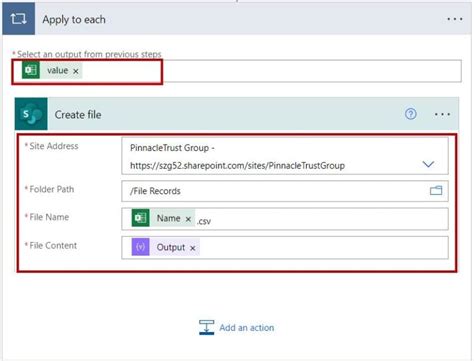474x361 pixels.
Task: Open Apply to each ellipsis menu
Action: [455, 19]
